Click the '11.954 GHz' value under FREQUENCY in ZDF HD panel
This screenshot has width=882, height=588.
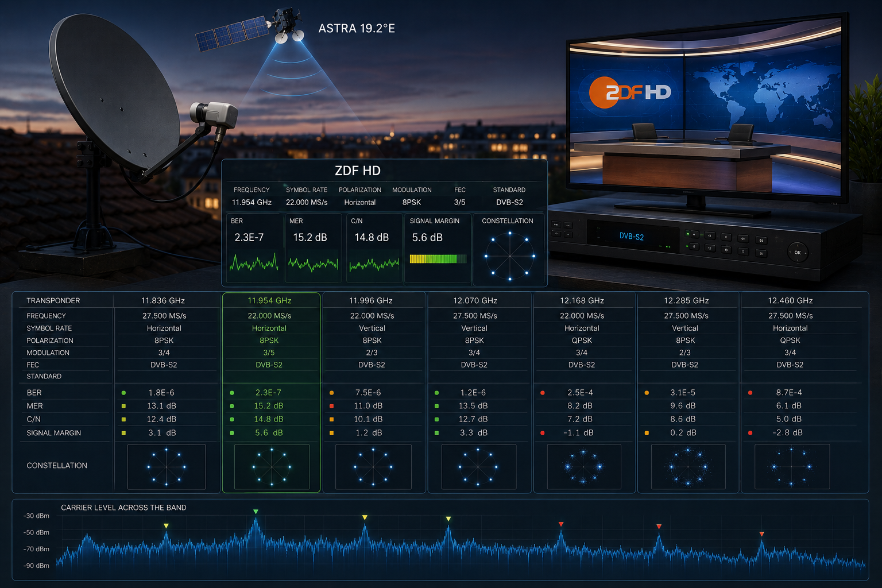pos(252,202)
